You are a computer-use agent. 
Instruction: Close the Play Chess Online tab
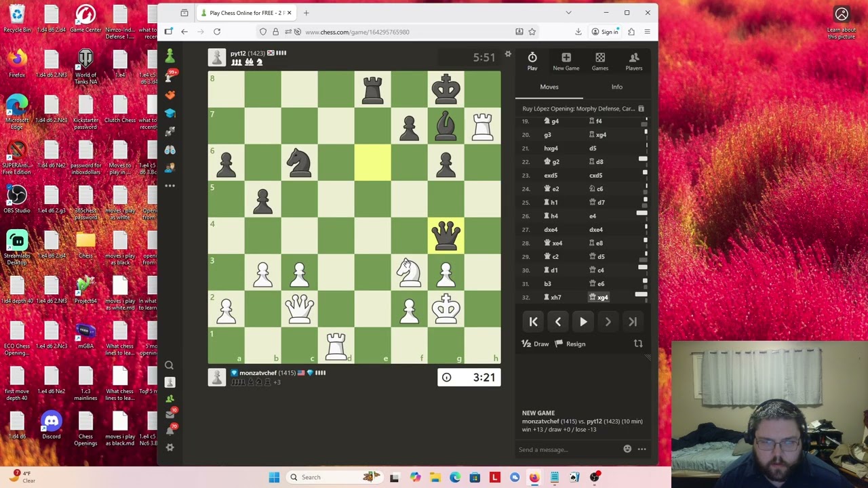[290, 13]
